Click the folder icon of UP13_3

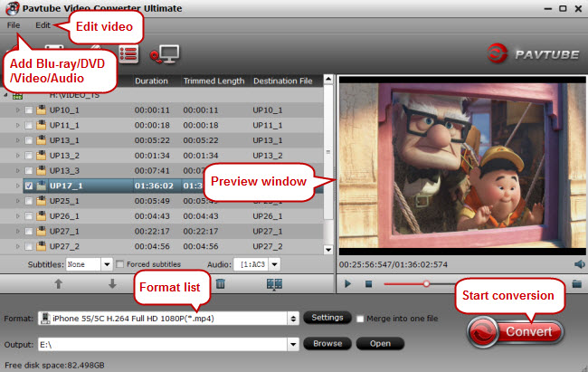41,170
